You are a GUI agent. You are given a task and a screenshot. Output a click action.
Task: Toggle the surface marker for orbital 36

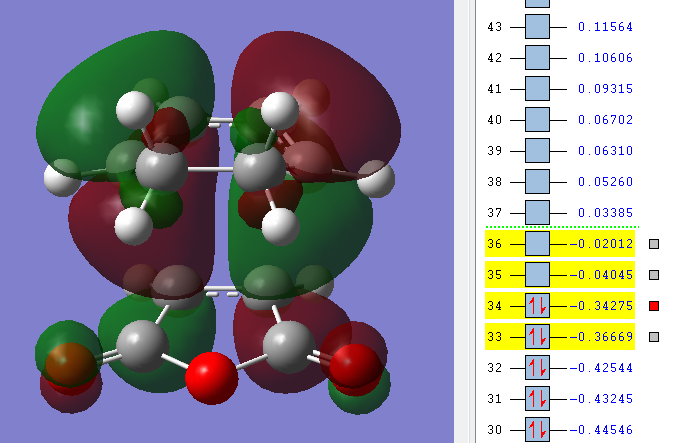coord(654,244)
